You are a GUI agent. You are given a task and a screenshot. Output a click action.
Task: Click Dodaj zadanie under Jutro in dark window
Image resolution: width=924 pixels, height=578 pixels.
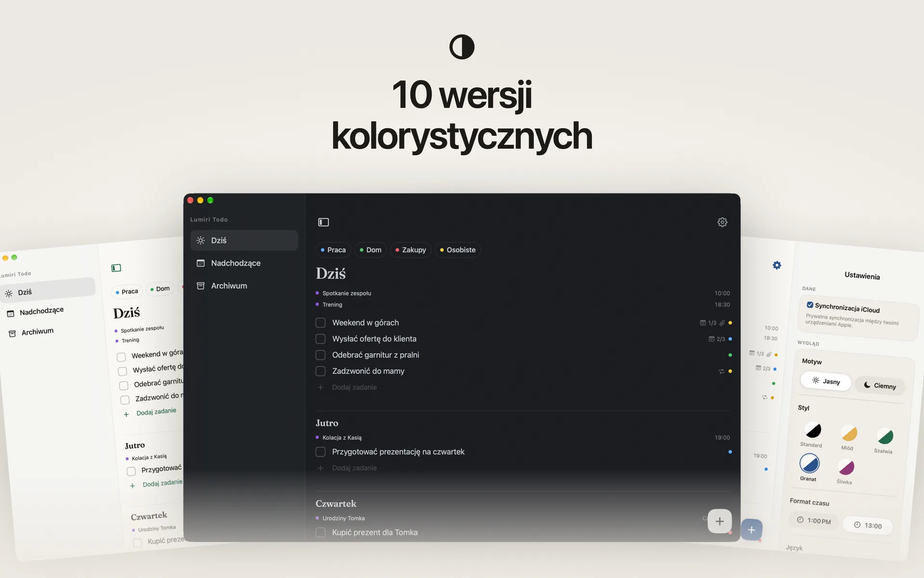(354, 468)
